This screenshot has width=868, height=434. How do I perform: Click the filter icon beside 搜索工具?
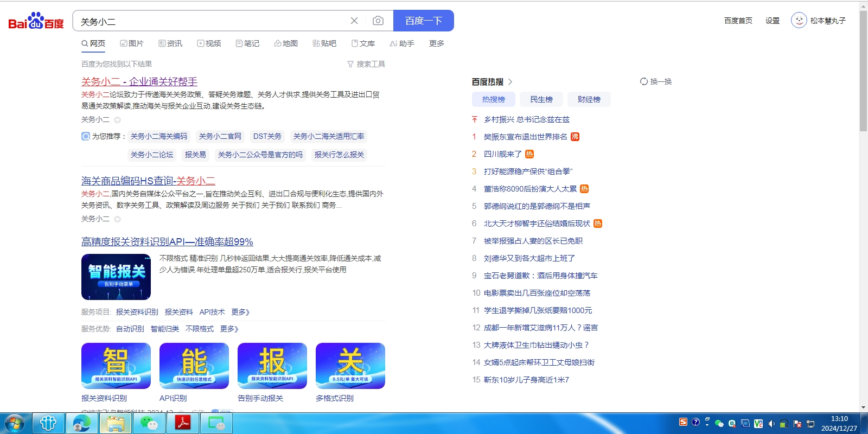(350, 64)
